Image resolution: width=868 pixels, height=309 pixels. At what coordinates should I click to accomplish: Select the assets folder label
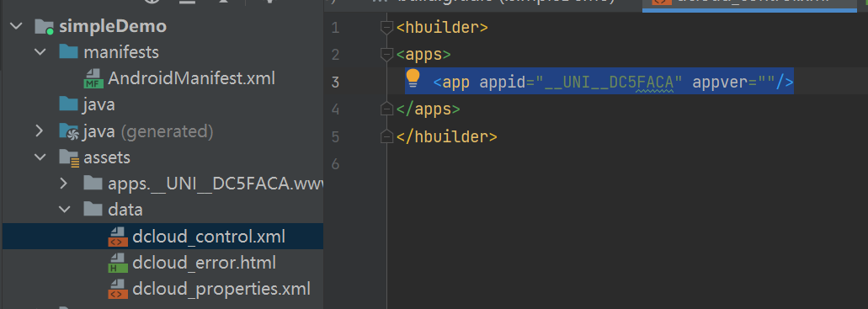coord(107,157)
